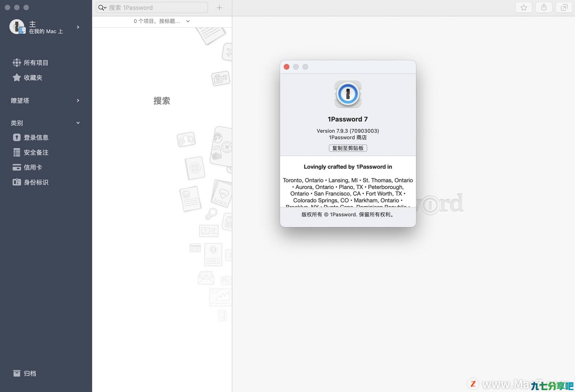This screenshot has width=575, height=392.
Task: Click the 身份标识 ID icon
Action: coord(17,182)
